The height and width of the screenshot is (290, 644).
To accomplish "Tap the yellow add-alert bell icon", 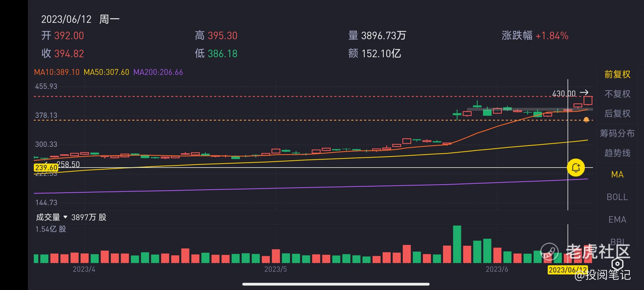I will [x=576, y=168].
